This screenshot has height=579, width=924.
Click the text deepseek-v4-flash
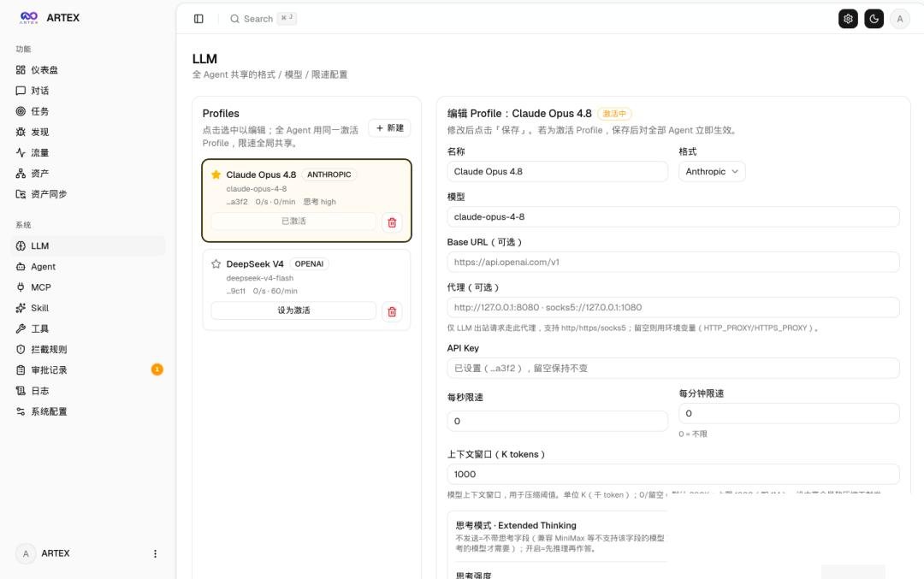260,278
